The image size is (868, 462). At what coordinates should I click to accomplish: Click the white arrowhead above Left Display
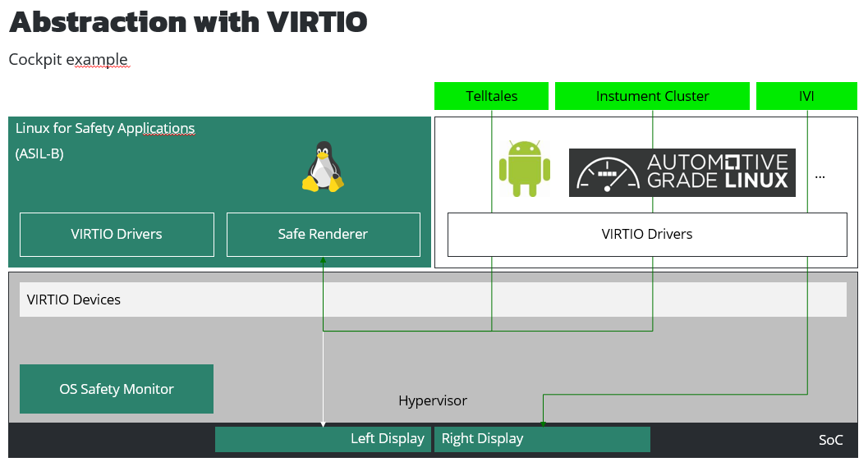point(323,423)
